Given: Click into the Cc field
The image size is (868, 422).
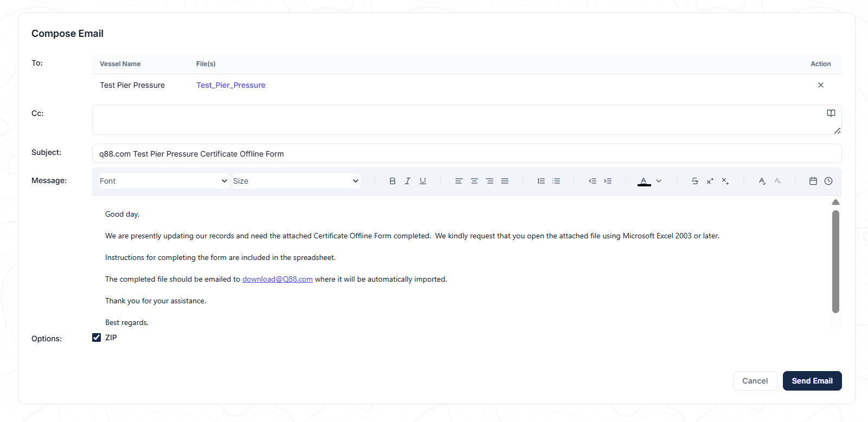Looking at the screenshot, I should (467, 120).
